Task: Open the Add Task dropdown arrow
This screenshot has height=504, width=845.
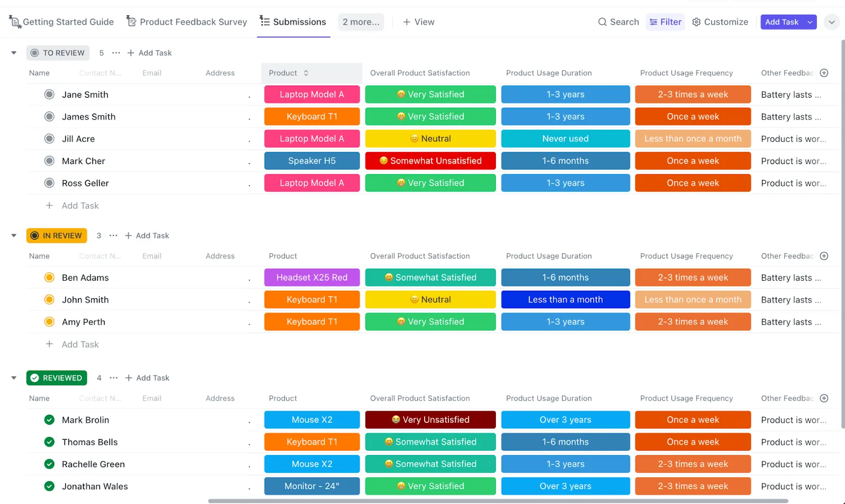Action: 810,22
